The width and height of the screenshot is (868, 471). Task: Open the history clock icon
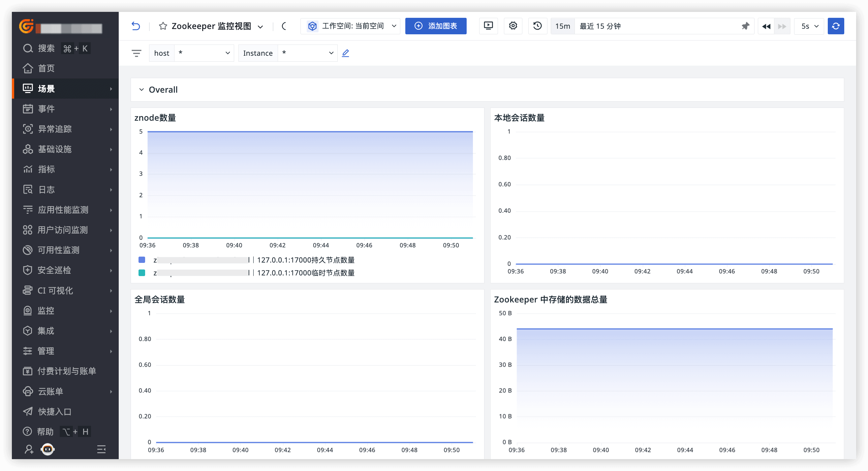point(538,26)
